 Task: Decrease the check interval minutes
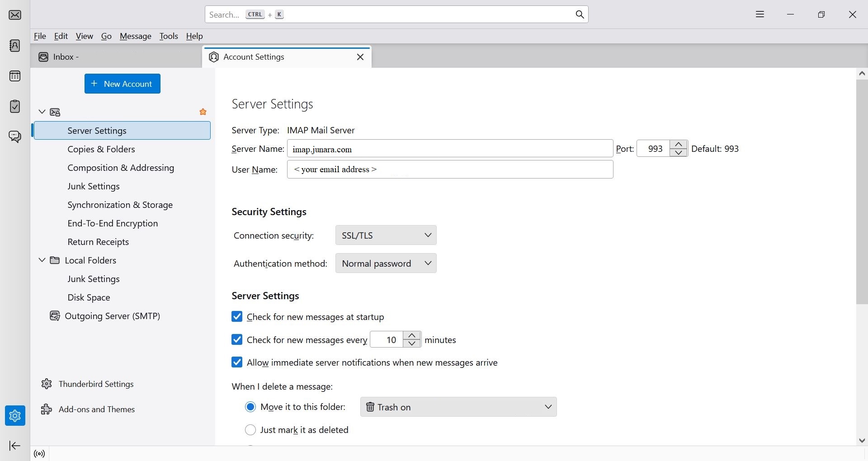[412, 343]
